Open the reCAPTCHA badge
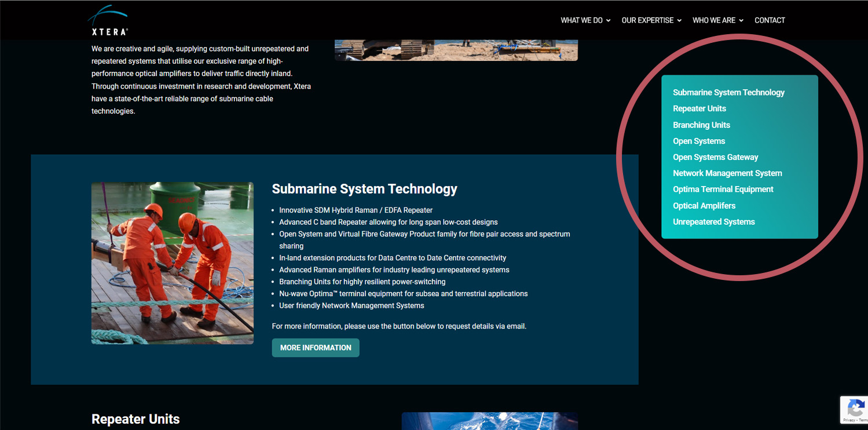 pos(854,410)
